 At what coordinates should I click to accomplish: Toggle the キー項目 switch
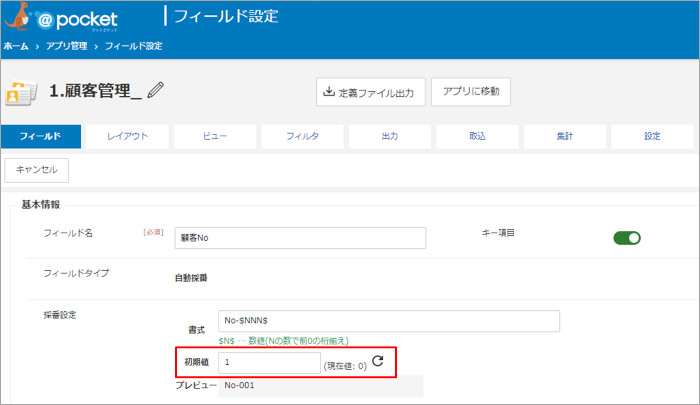pos(627,238)
